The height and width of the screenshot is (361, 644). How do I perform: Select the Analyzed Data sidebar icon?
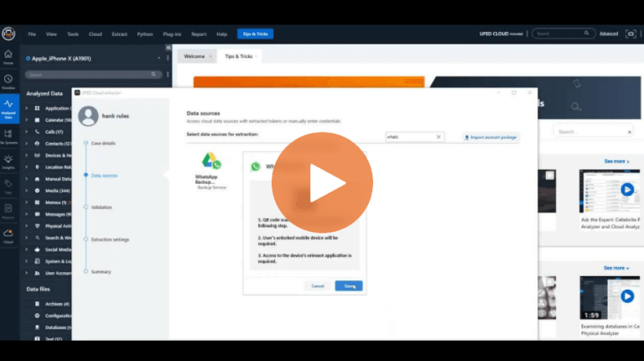click(x=8, y=108)
